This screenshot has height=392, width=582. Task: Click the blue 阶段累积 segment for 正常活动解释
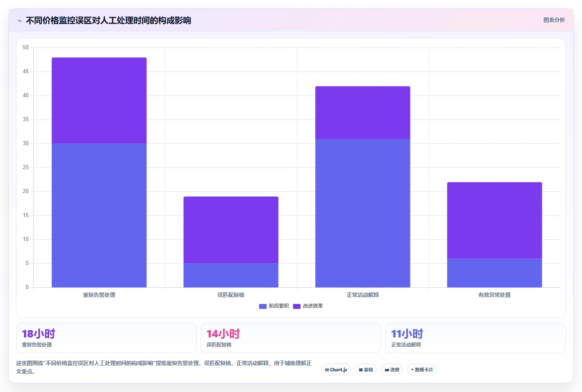pos(363,213)
